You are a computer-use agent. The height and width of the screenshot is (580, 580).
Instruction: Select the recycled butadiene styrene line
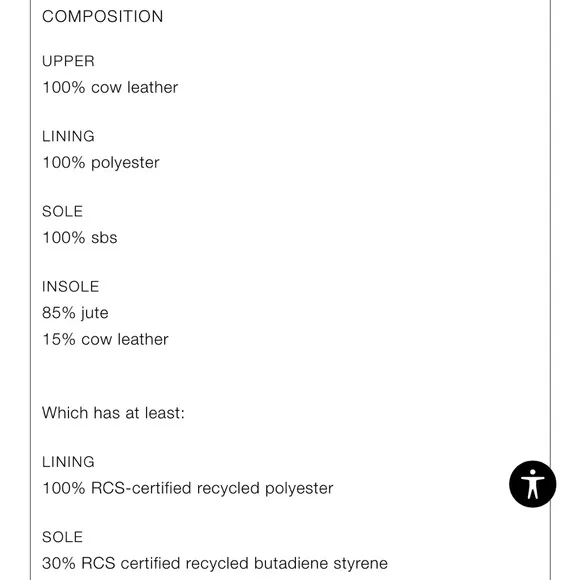(x=215, y=564)
